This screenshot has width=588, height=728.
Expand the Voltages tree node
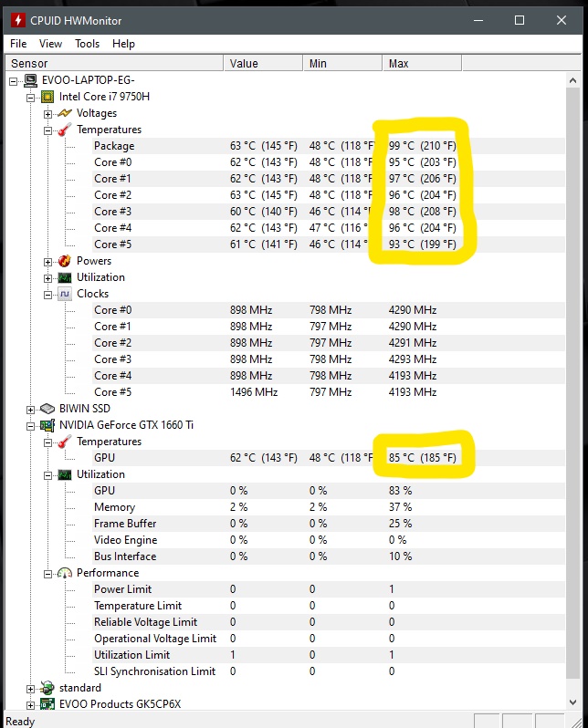point(48,113)
